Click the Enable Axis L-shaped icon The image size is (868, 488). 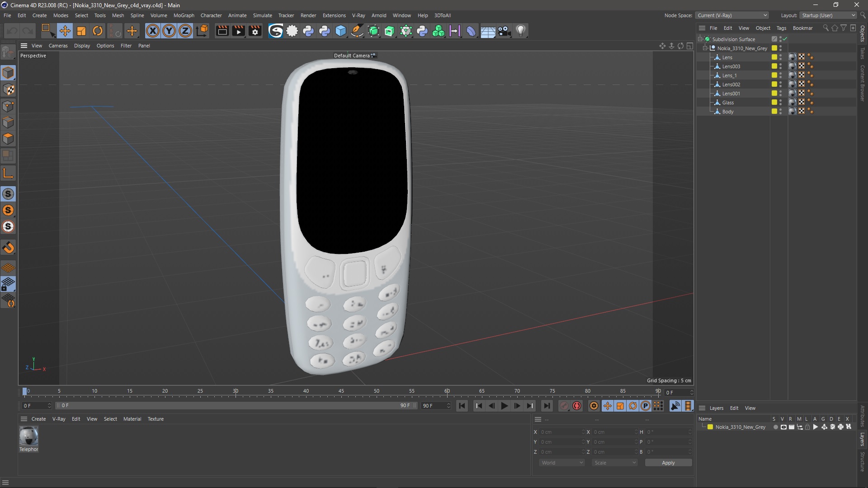(x=8, y=173)
